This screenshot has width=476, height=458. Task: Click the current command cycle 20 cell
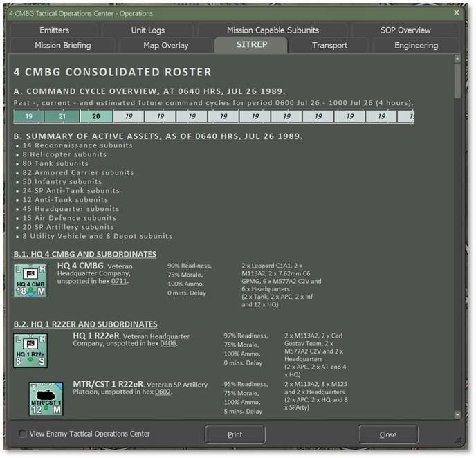click(96, 117)
